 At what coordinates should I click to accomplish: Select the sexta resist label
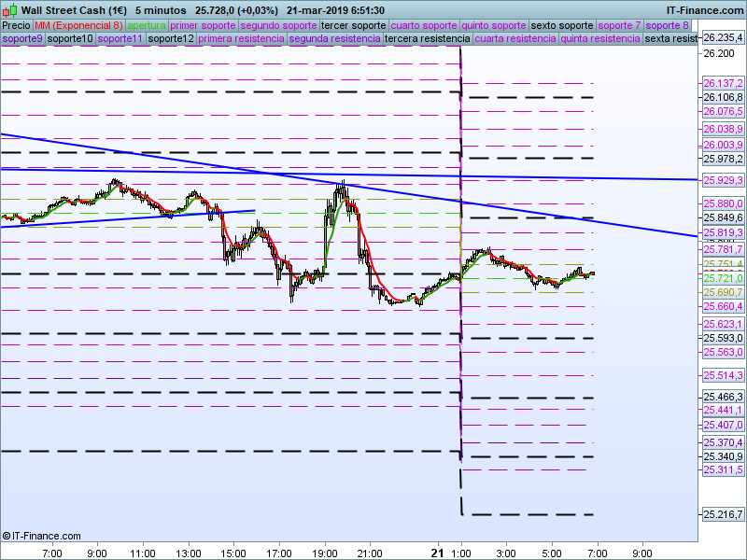[x=670, y=38]
